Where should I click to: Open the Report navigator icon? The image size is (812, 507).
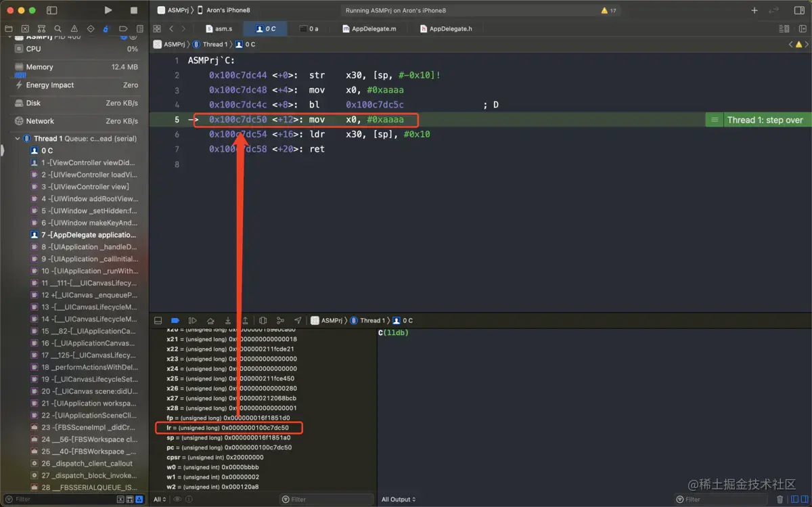click(x=139, y=29)
